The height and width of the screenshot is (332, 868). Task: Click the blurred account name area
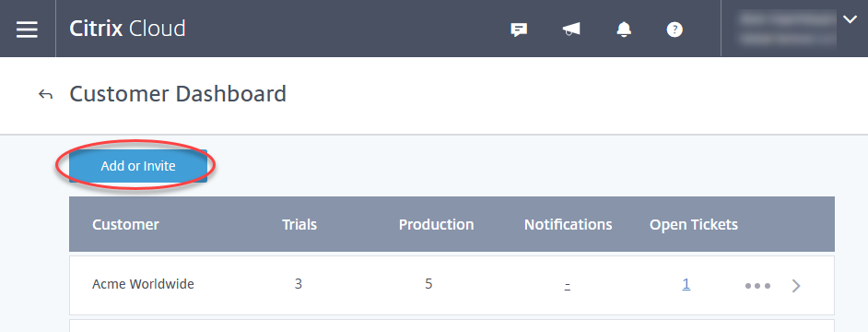[788, 29]
